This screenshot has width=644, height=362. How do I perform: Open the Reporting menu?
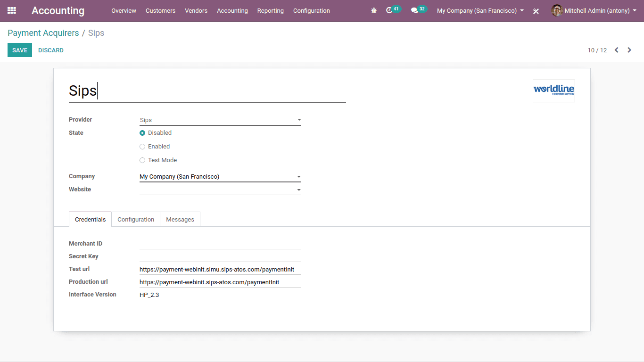pos(271,10)
